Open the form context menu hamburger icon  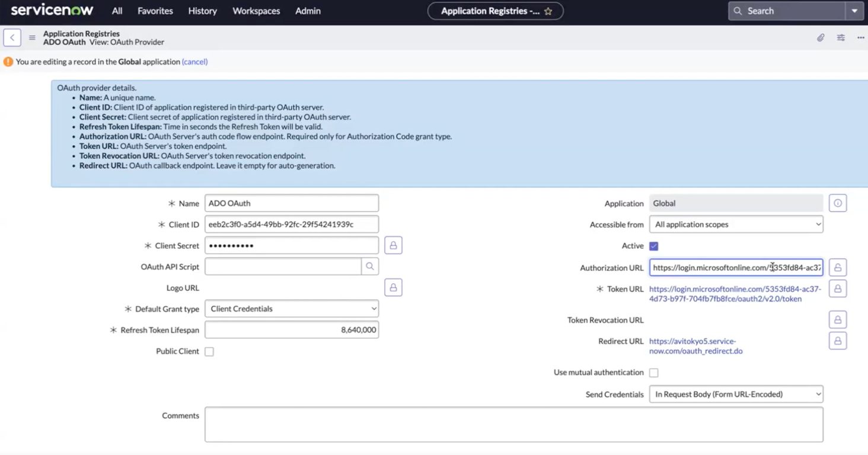point(32,38)
